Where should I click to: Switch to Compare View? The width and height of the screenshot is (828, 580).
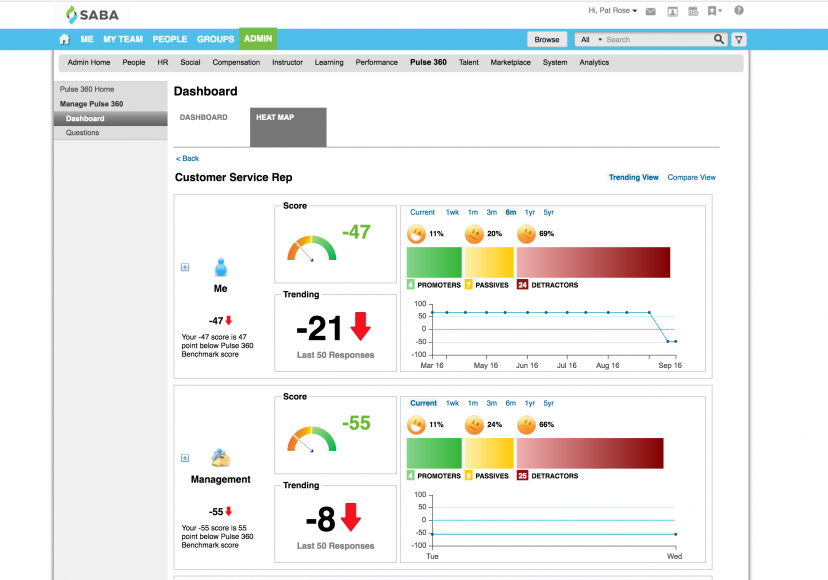(691, 177)
